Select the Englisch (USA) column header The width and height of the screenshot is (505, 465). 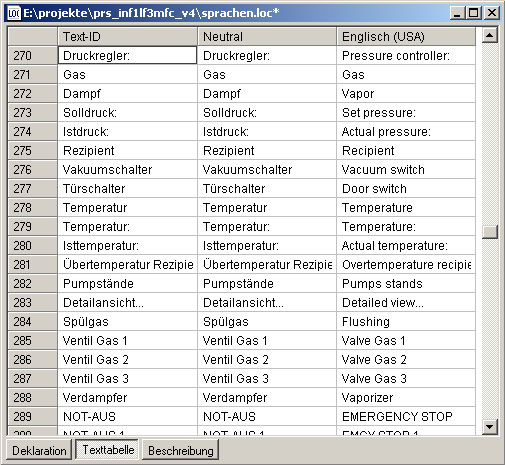[406, 37]
